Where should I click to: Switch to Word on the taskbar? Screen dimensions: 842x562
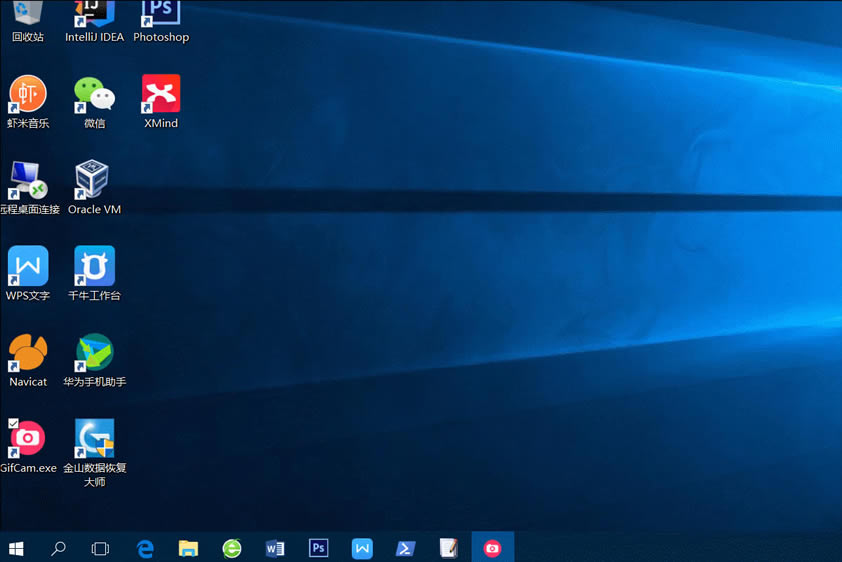coord(275,548)
